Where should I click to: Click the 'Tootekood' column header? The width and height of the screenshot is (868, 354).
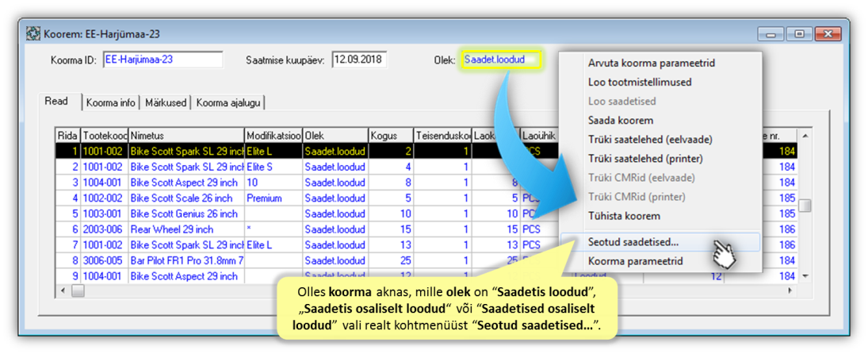tap(105, 136)
